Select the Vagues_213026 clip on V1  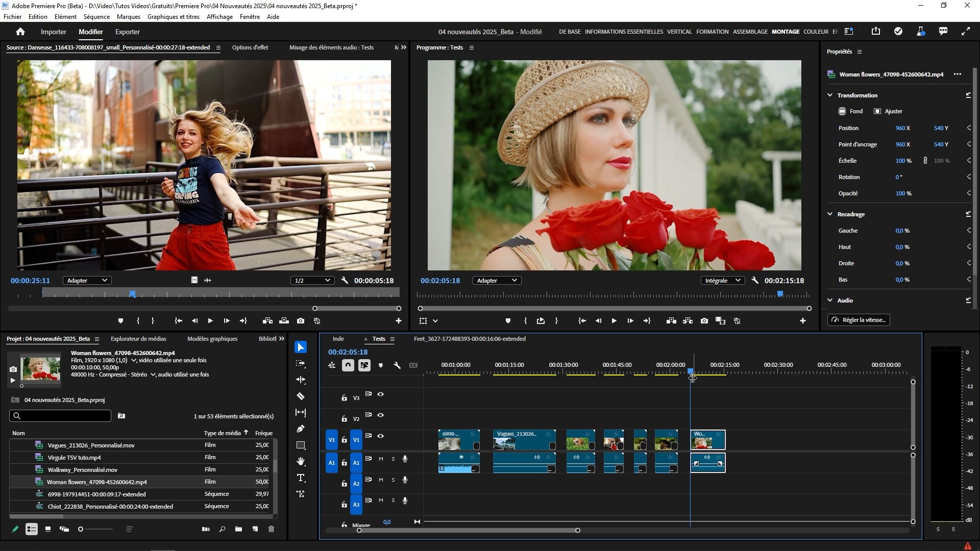[x=524, y=440]
